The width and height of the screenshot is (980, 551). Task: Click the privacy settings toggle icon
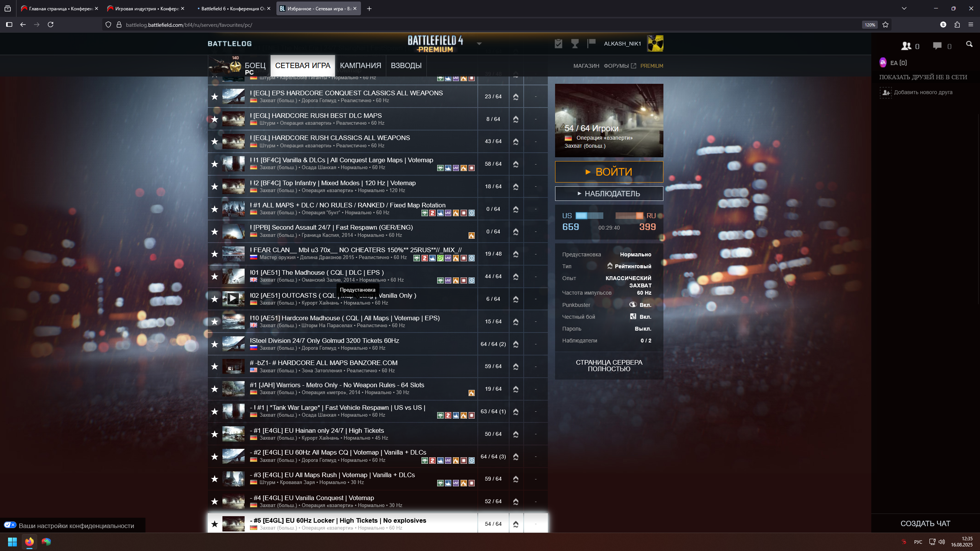coord(10,525)
